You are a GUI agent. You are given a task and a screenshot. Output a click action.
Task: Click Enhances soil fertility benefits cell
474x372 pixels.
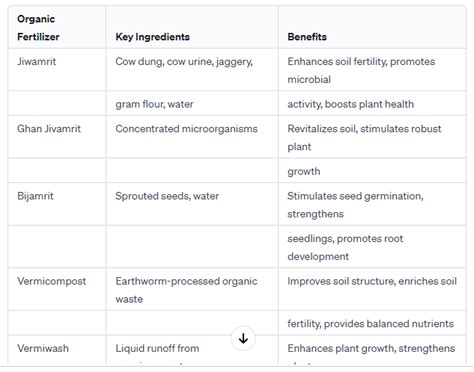pyautogui.click(x=372, y=70)
